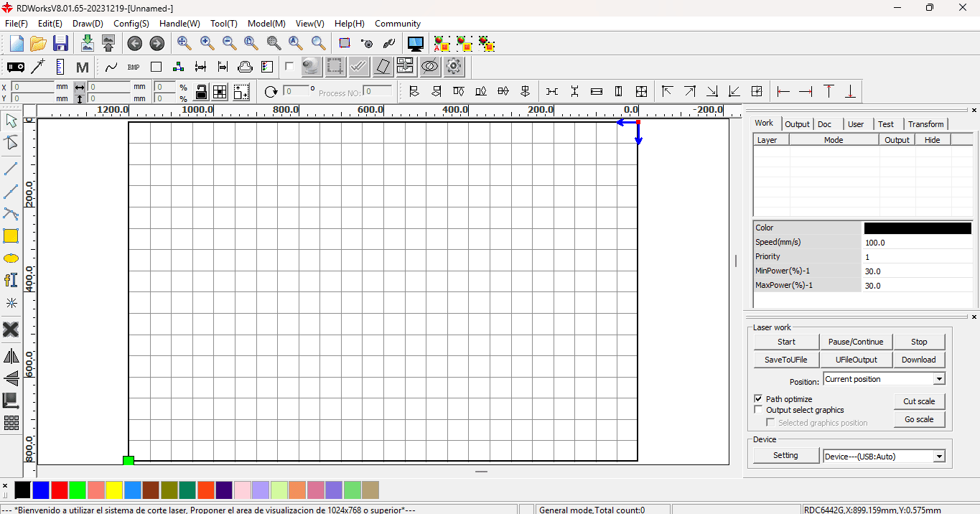980x514 pixels.
Task: Click the camera webcam icon
Action: [311, 67]
